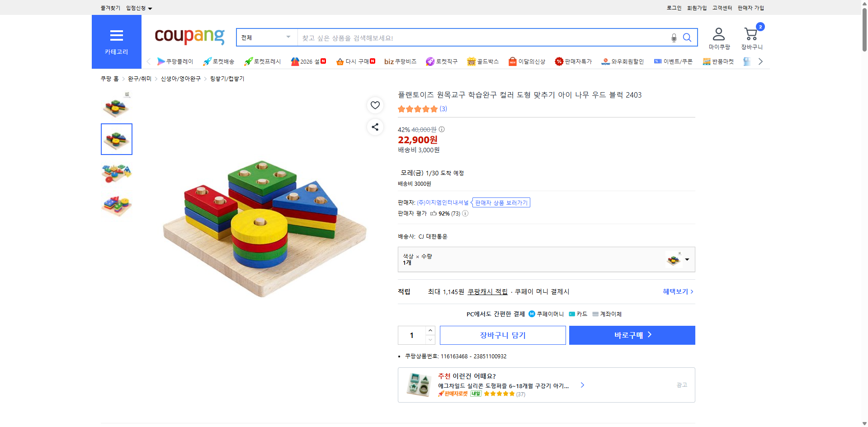Expand the 입점신청 dropdown arrow
The image size is (868, 427).
tap(151, 8)
